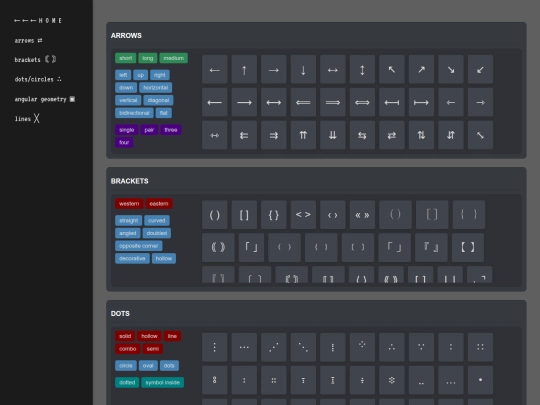
Task: Select the horizontal midline ellipsis tile
Action: click(244, 347)
